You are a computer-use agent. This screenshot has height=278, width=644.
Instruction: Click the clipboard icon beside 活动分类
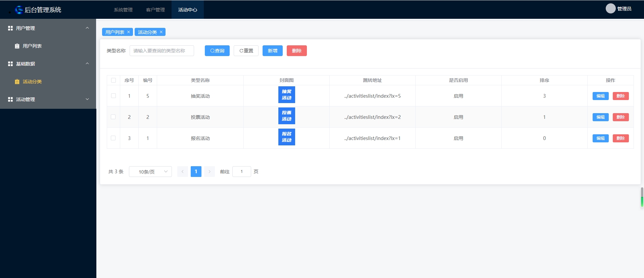click(x=17, y=82)
